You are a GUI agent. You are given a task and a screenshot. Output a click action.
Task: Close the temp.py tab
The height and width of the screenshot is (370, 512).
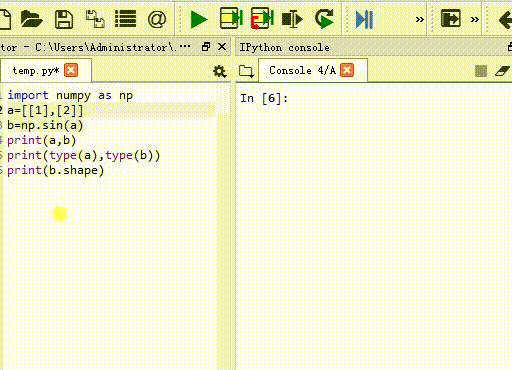click(x=71, y=70)
